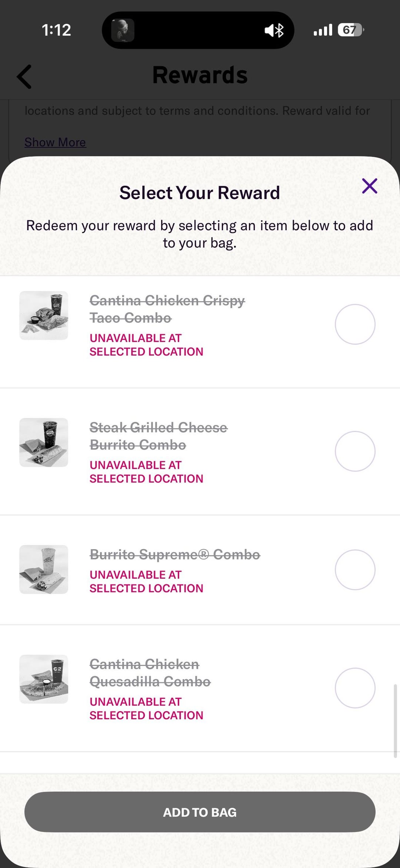Tap the clock time in status bar

(x=56, y=30)
